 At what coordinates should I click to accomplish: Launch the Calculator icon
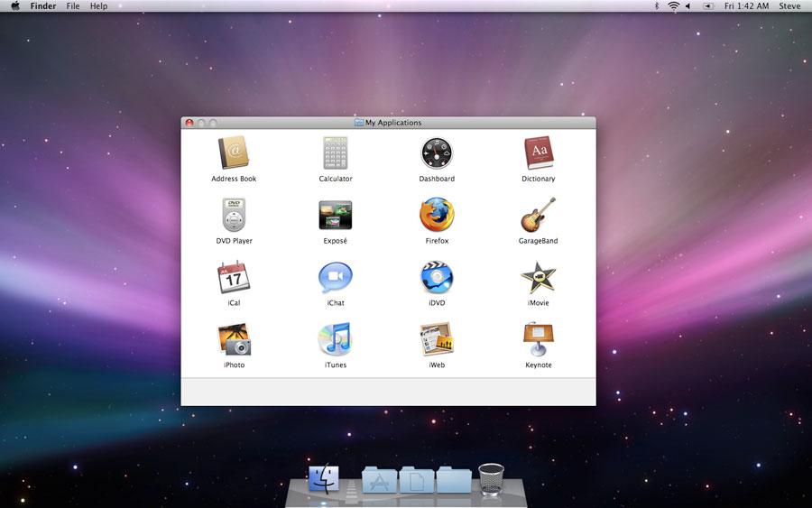336,152
